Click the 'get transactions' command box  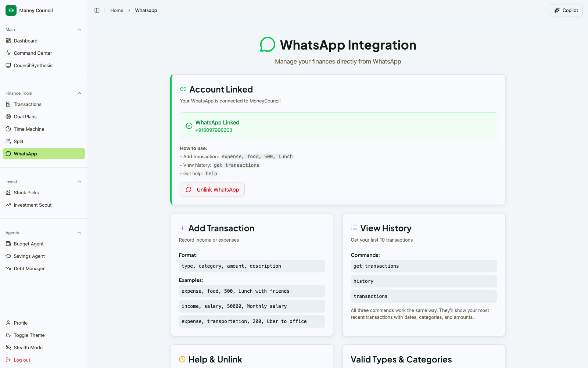pyautogui.click(x=424, y=266)
